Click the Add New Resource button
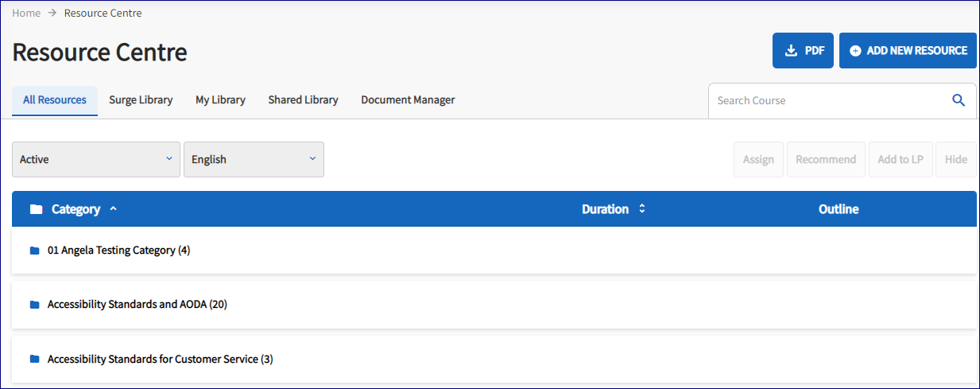Viewport: 980px width, 389px height. click(908, 50)
